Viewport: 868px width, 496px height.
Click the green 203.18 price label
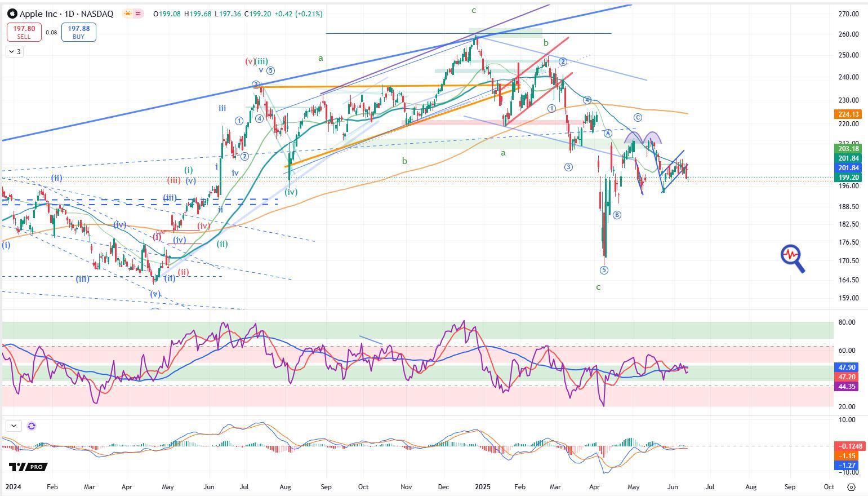click(x=848, y=149)
